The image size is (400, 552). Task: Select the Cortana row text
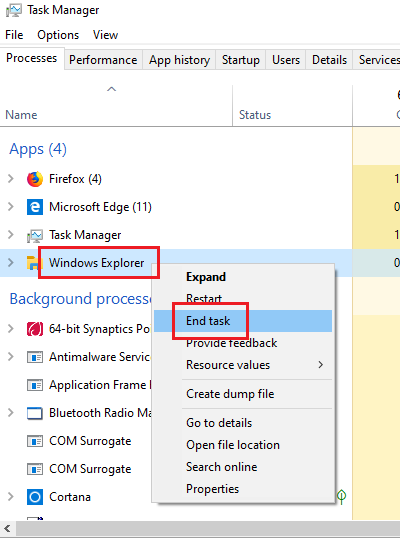click(70, 497)
